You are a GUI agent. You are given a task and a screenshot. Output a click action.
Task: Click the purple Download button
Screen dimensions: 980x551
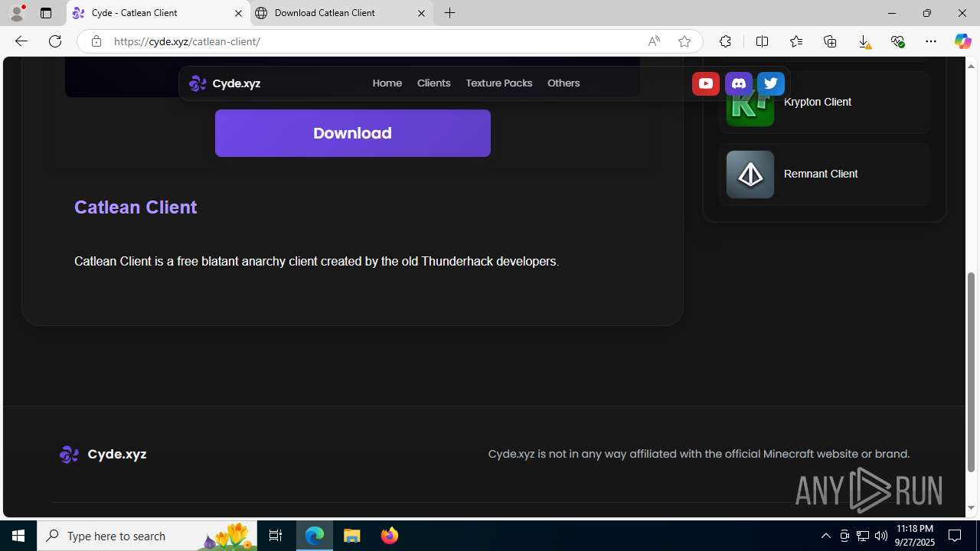click(x=352, y=133)
